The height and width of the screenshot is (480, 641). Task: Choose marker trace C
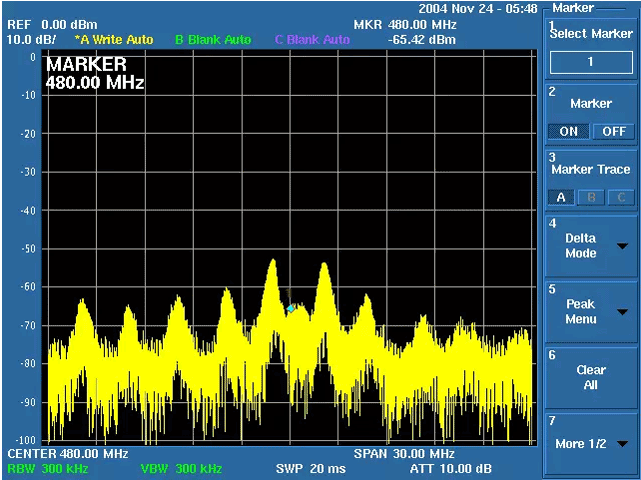(620, 197)
